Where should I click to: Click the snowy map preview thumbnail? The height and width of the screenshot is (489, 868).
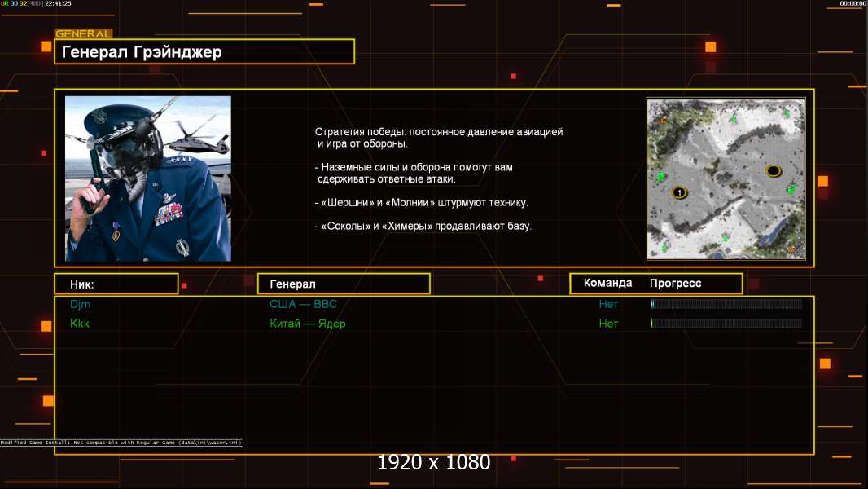click(726, 178)
